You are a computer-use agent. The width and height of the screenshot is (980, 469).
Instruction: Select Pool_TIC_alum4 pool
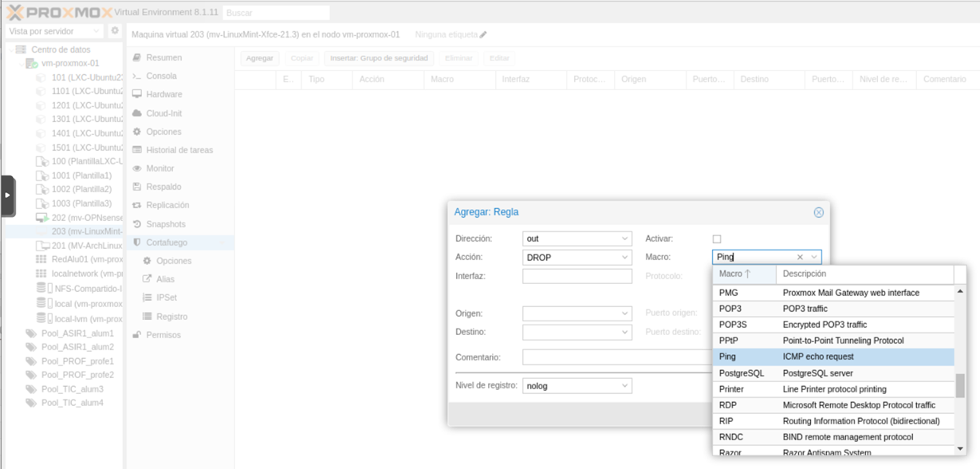coord(72,403)
